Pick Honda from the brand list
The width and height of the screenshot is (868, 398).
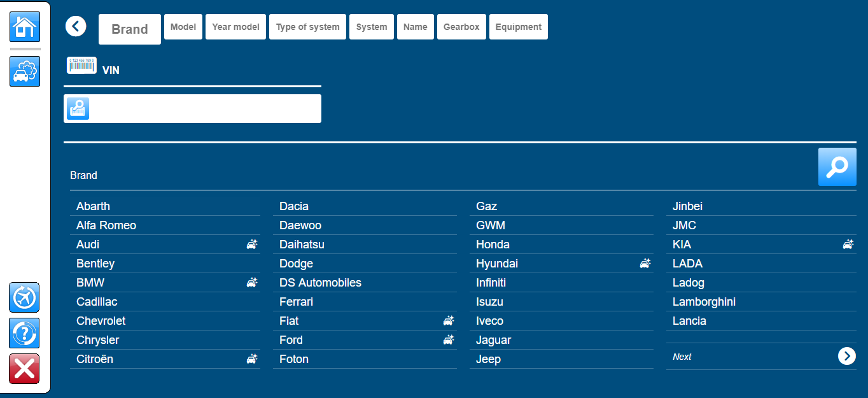pyautogui.click(x=493, y=245)
